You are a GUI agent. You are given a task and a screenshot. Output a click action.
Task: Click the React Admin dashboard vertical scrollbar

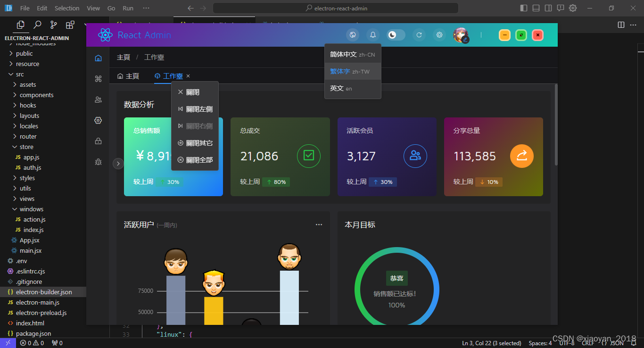tap(556, 125)
